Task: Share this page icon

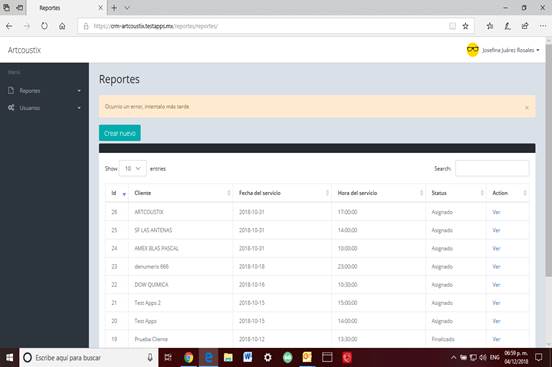Action: (525, 26)
